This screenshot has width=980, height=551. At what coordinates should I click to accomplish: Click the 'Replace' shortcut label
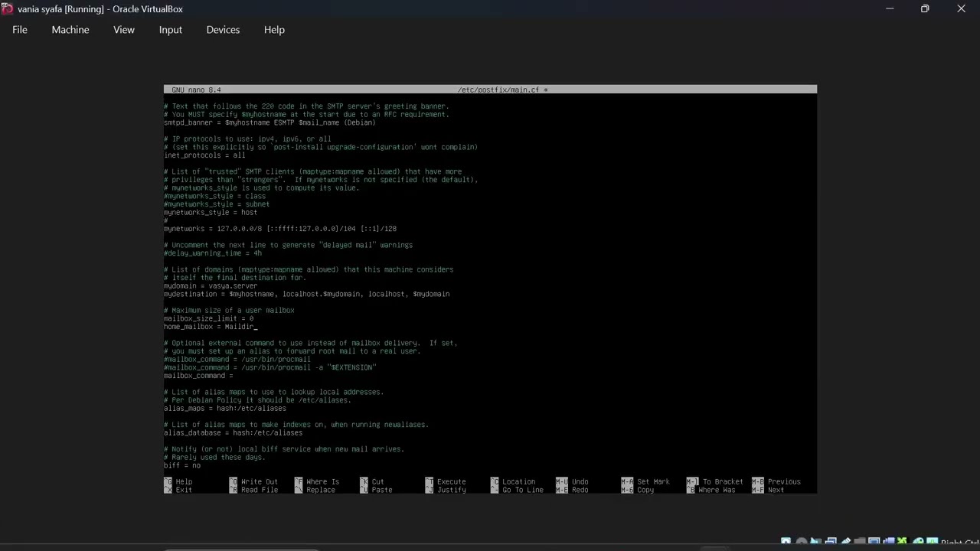pos(321,490)
